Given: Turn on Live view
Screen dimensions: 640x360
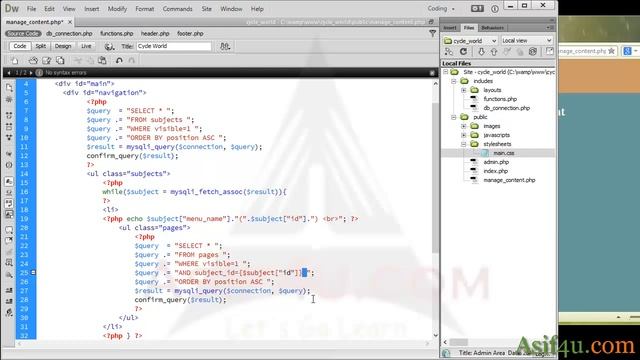Looking at the screenshot, I should tap(86, 46).
